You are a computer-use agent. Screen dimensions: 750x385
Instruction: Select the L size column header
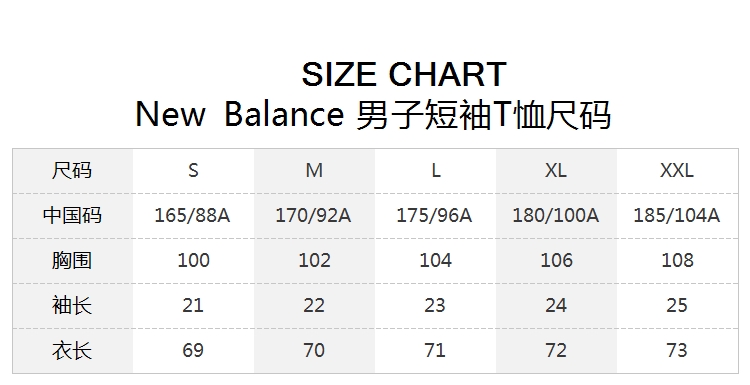(435, 171)
